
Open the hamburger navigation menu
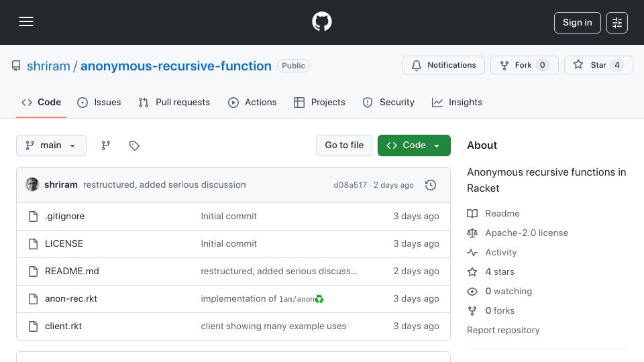point(26,21)
